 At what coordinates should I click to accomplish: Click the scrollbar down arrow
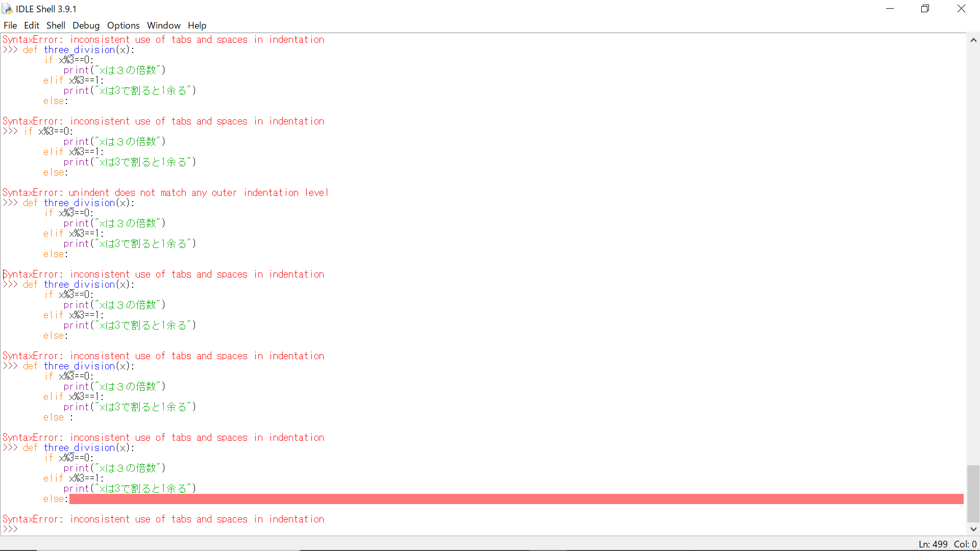pyautogui.click(x=973, y=529)
